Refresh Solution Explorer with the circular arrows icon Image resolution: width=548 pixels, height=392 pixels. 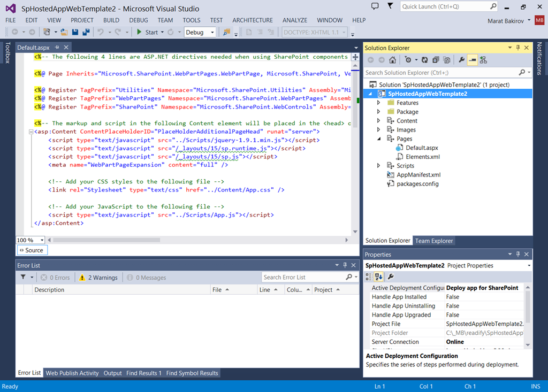[x=424, y=60]
